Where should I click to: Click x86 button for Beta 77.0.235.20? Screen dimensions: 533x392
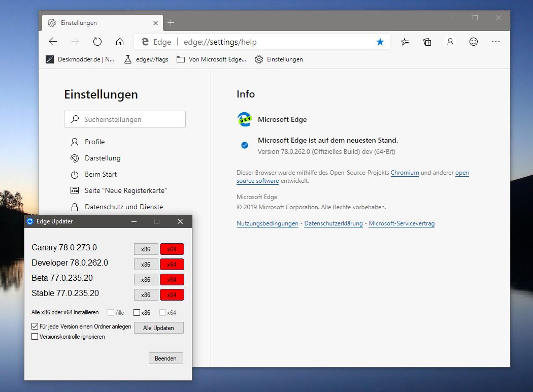[x=146, y=279]
